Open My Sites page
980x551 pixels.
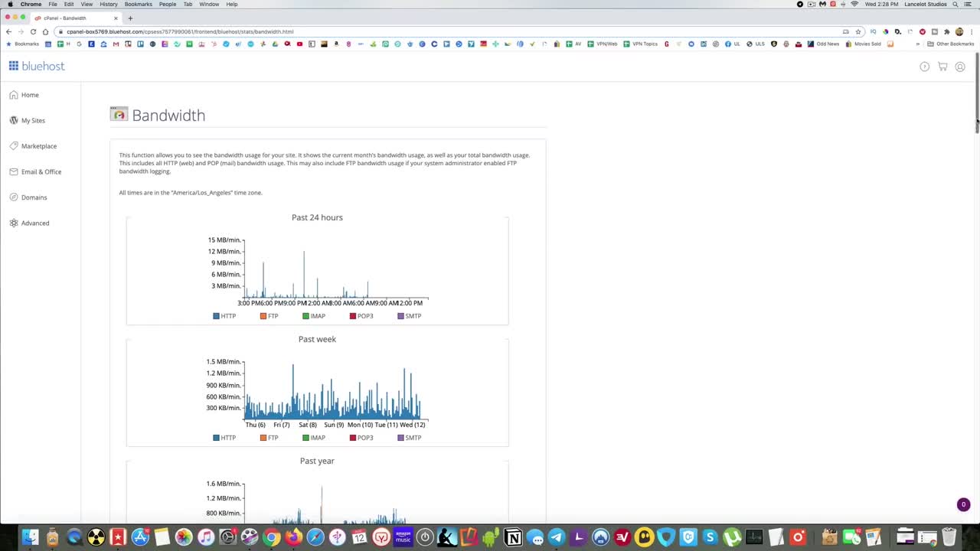(x=33, y=120)
